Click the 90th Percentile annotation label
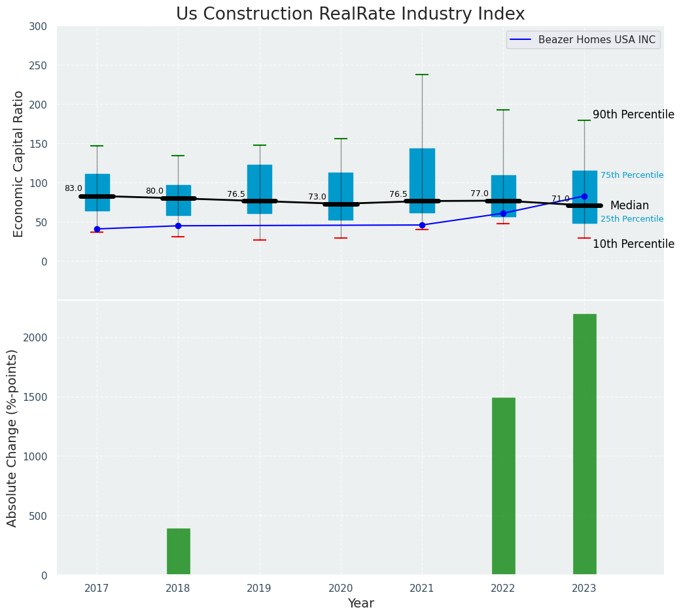Viewport: 681px width, 616px height. coord(633,115)
